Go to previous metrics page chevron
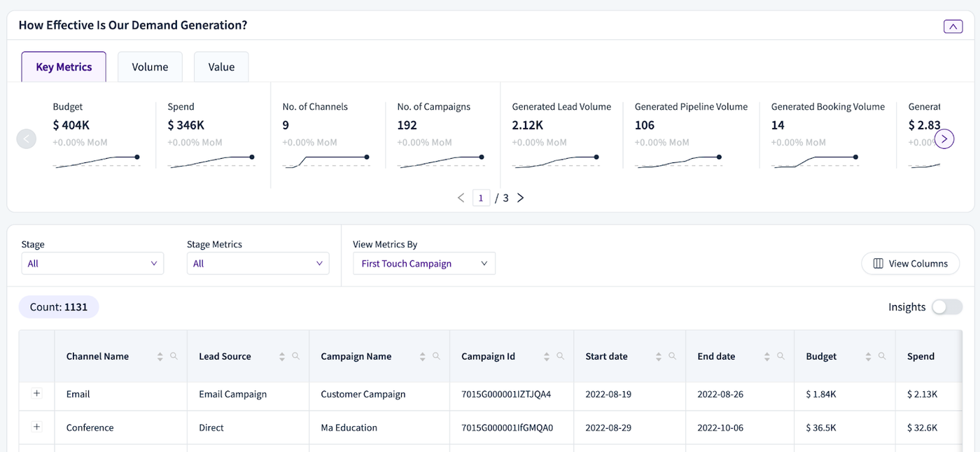The height and width of the screenshot is (452, 980). 461,198
